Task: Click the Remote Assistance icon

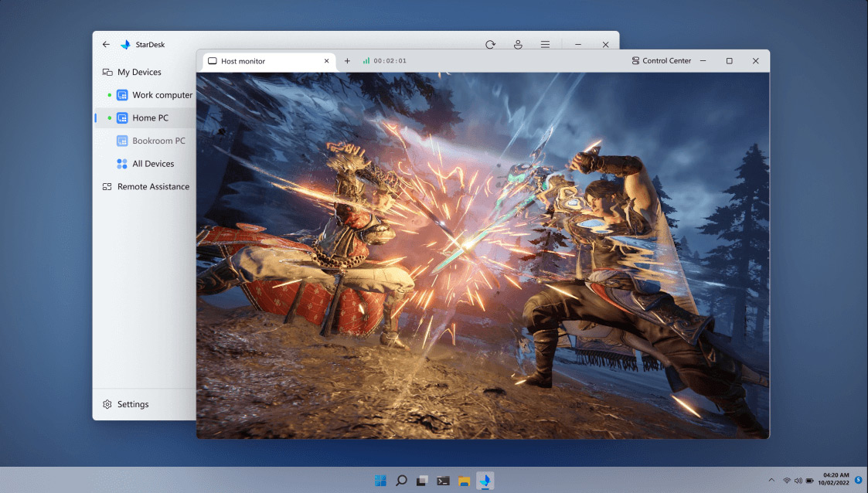Action: [107, 186]
